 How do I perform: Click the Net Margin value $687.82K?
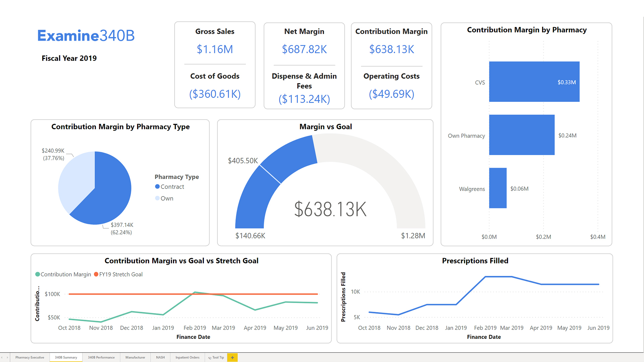pos(304,49)
